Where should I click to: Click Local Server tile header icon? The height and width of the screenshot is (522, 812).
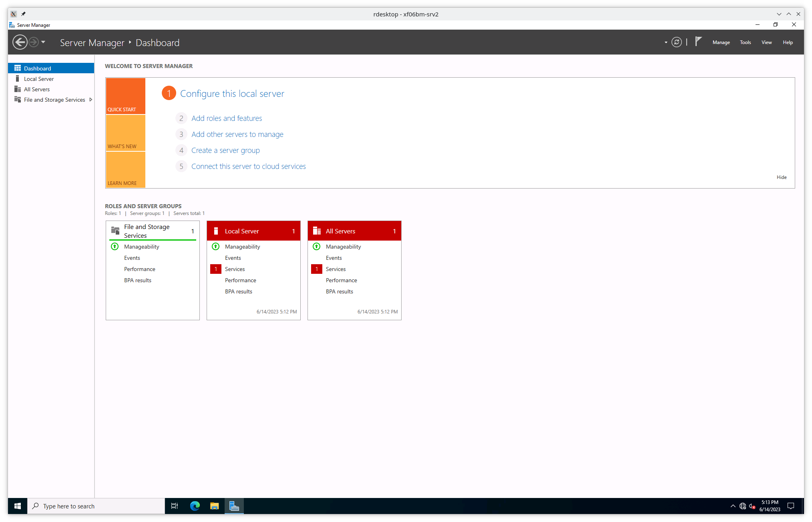click(x=216, y=231)
